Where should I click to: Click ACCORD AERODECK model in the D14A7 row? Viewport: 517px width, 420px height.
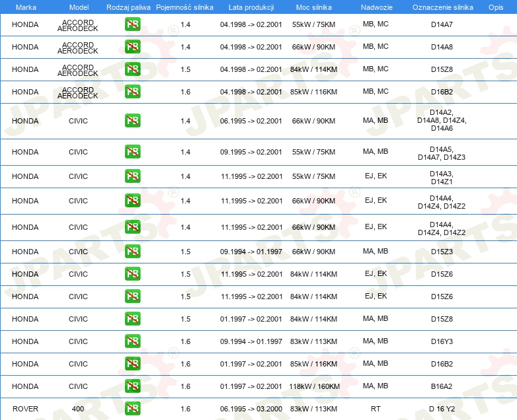(x=78, y=25)
